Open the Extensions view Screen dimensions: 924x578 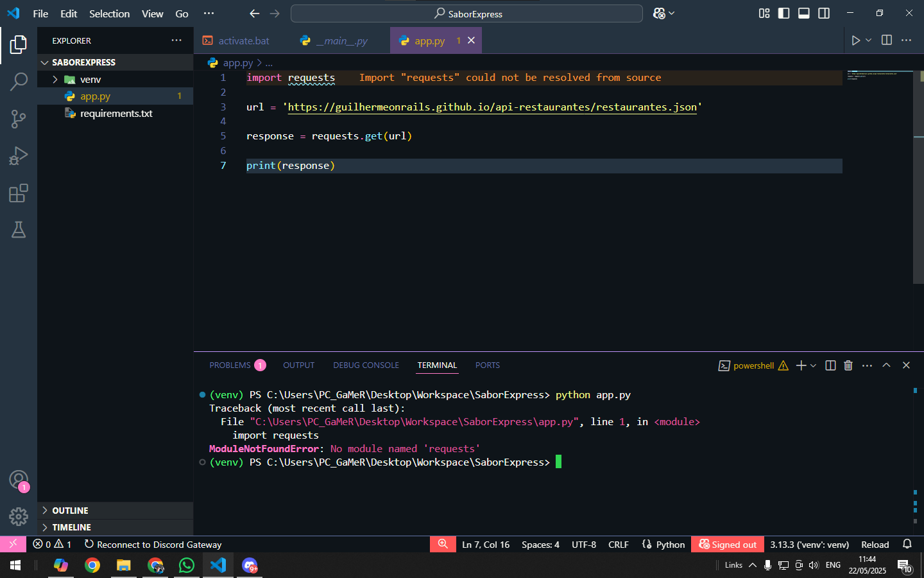(19, 193)
